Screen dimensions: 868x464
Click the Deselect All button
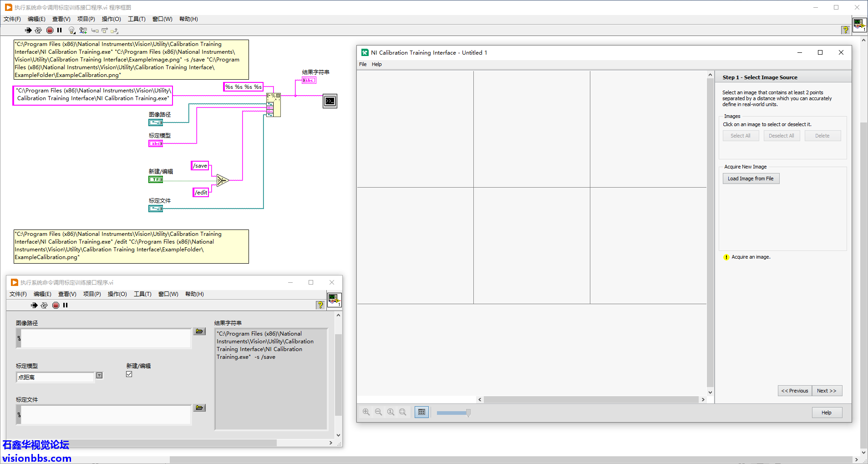pyautogui.click(x=782, y=136)
